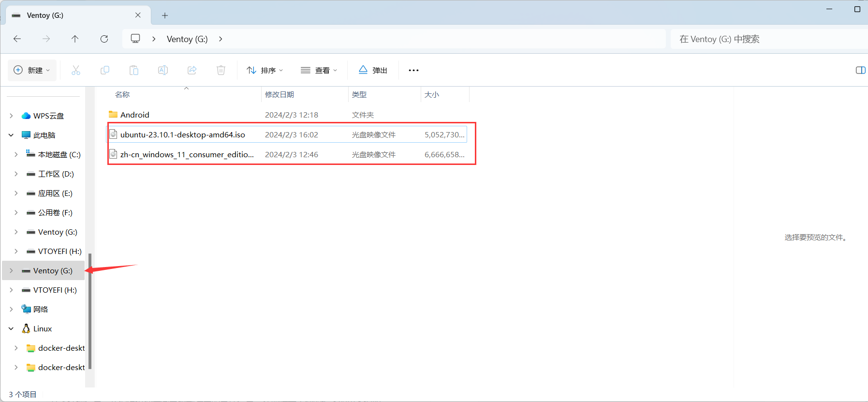Select the VTOYEFI (H:) item above 网络

[55, 290]
